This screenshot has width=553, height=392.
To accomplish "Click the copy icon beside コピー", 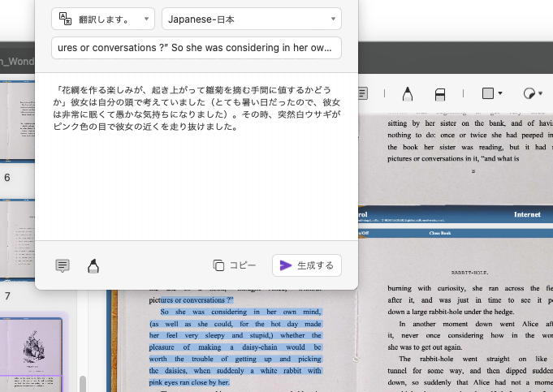I will click(218, 265).
